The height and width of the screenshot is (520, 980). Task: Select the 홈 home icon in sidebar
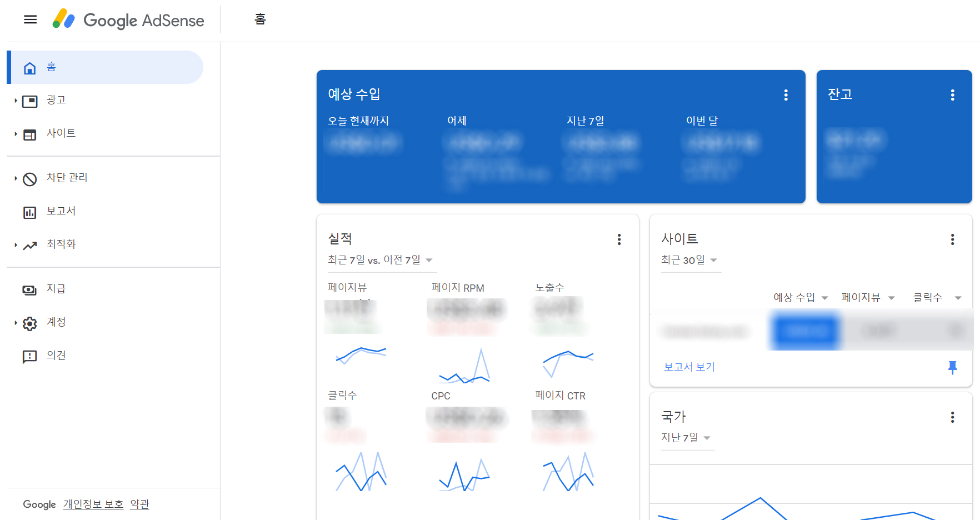(30, 68)
